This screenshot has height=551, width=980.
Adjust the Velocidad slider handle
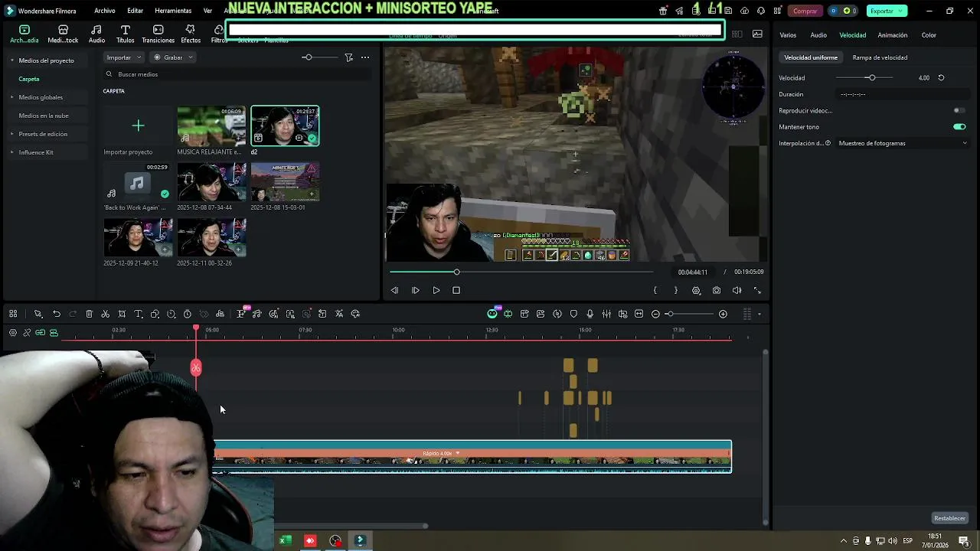click(x=871, y=78)
